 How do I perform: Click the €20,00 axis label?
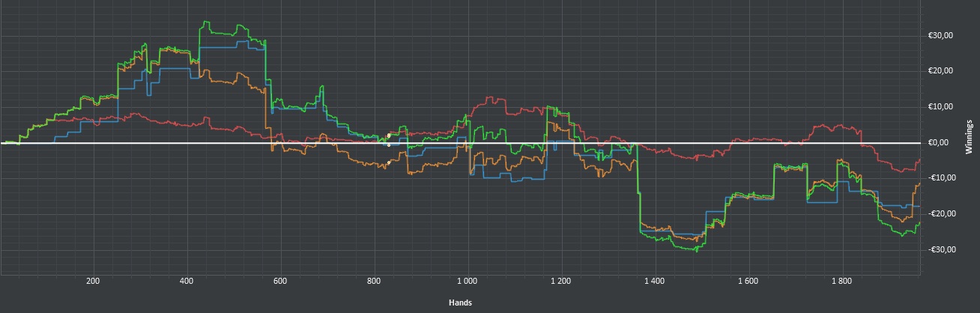pos(941,71)
